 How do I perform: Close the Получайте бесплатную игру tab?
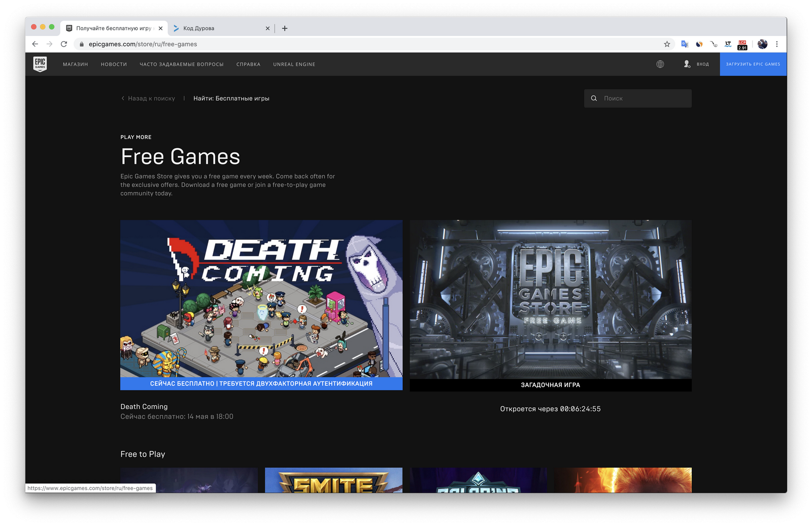160,28
